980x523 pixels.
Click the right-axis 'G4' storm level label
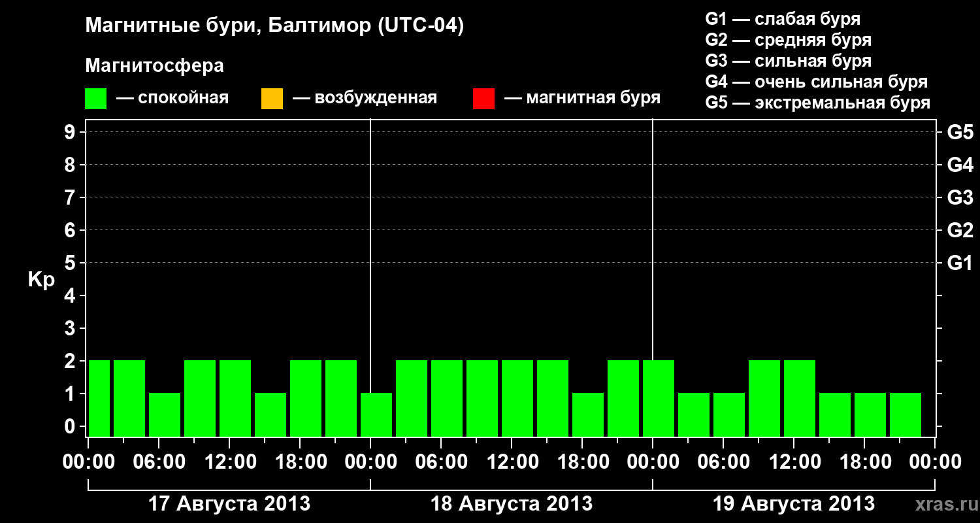960,165
